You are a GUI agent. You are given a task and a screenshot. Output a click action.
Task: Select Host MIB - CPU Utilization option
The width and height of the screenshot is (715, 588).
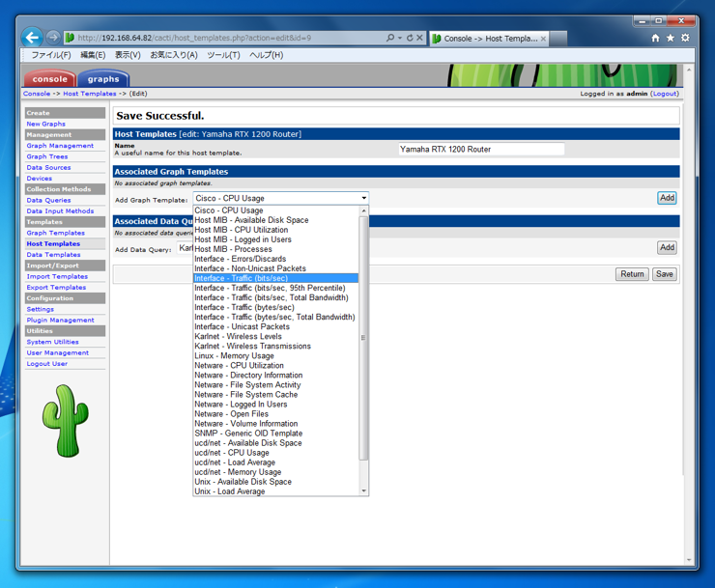pos(276,230)
